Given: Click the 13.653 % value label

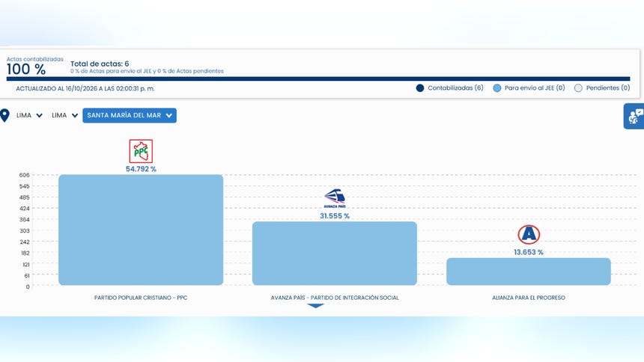Looking at the screenshot, I should pyautogui.click(x=529, y=252).
